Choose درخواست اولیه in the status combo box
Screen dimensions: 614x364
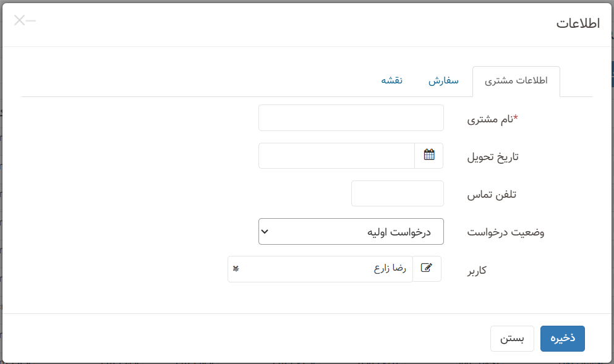351,231
